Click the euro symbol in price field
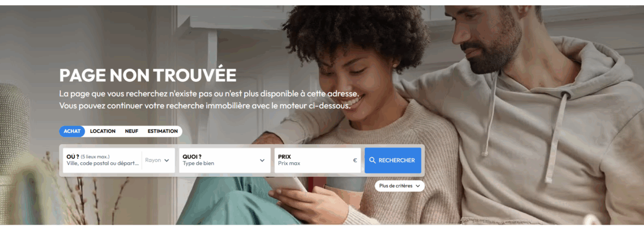644x226 pixels. tap(355, 160)
